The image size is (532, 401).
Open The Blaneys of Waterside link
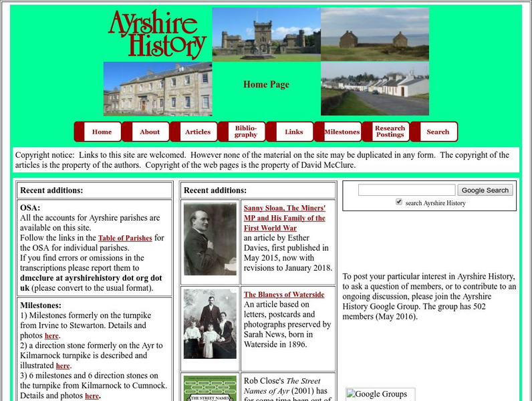(284, 295)
